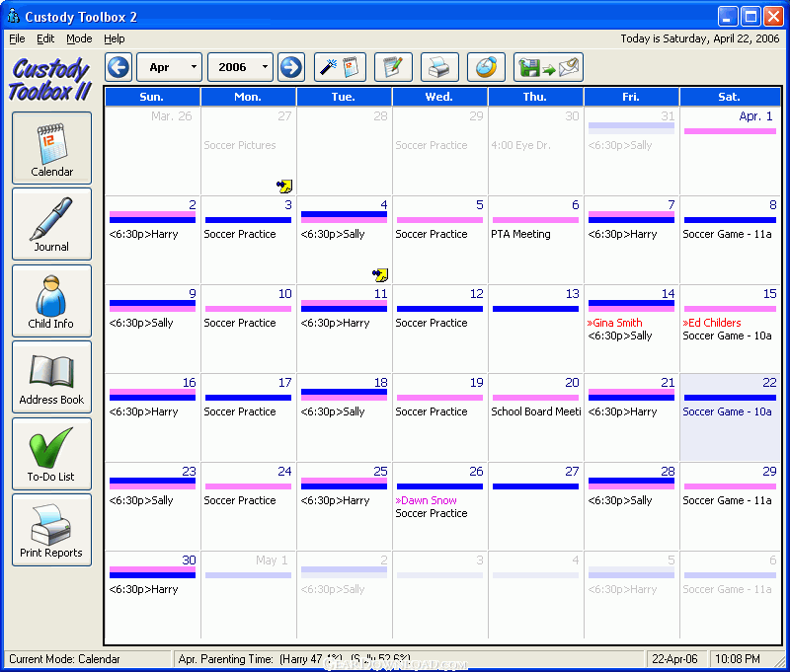Image resolution: width=790 pixels, height=672 pixels.
Task: Select School Board Meeting entry on April 20
Action: tap(536, 411)
